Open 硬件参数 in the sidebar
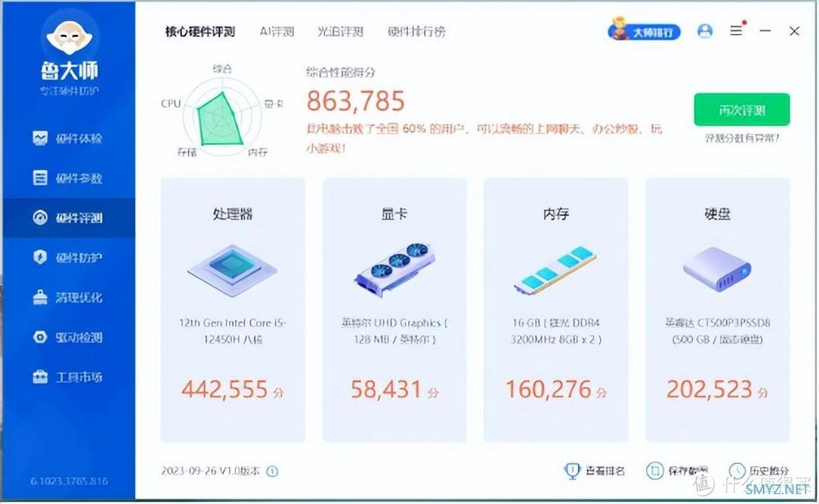This screenshot has height=504, width=819. pos(69,178)
